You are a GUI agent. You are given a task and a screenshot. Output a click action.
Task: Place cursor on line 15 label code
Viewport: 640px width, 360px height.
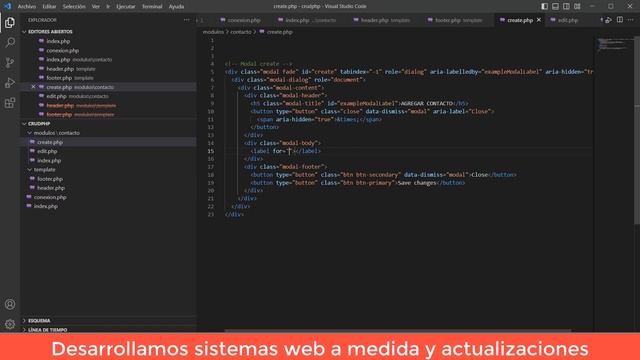click(286, 151)
